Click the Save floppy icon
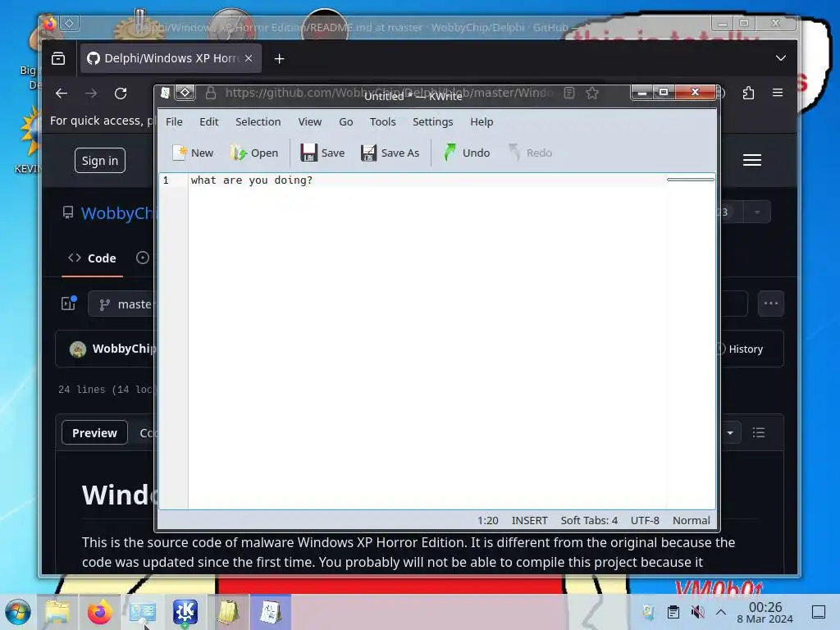Viewport: 840px width, 630px height. 308,153
